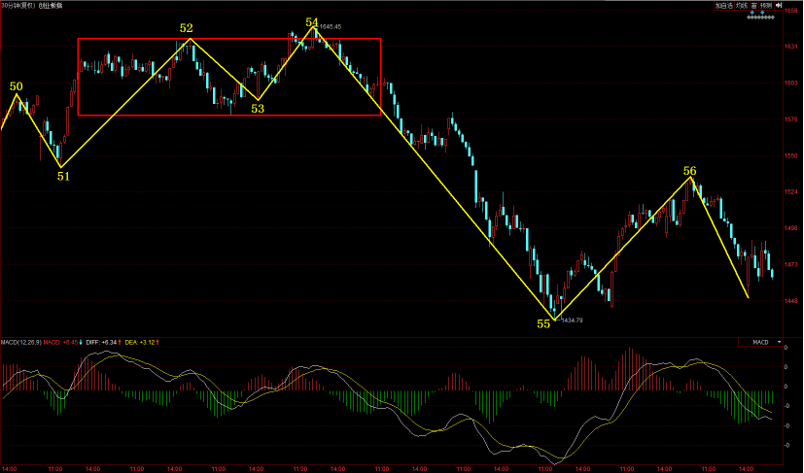The width and height of the screenshot is (804, 473).
Task: Expand the MACD indicator dropdown
Action: (x=777, y=343)
